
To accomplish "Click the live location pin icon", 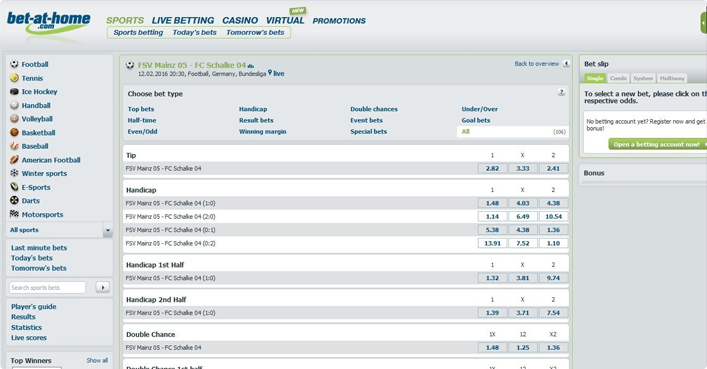I will [270, 72].
